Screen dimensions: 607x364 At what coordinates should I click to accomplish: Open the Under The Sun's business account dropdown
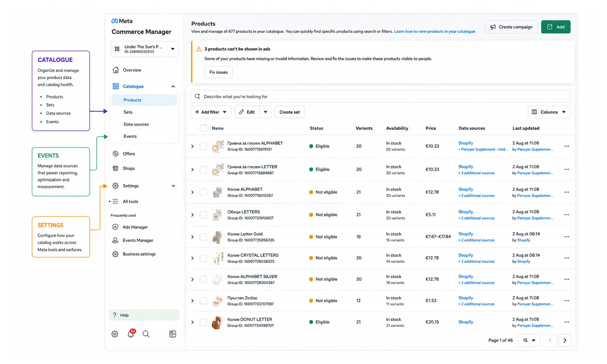[144, 49]
